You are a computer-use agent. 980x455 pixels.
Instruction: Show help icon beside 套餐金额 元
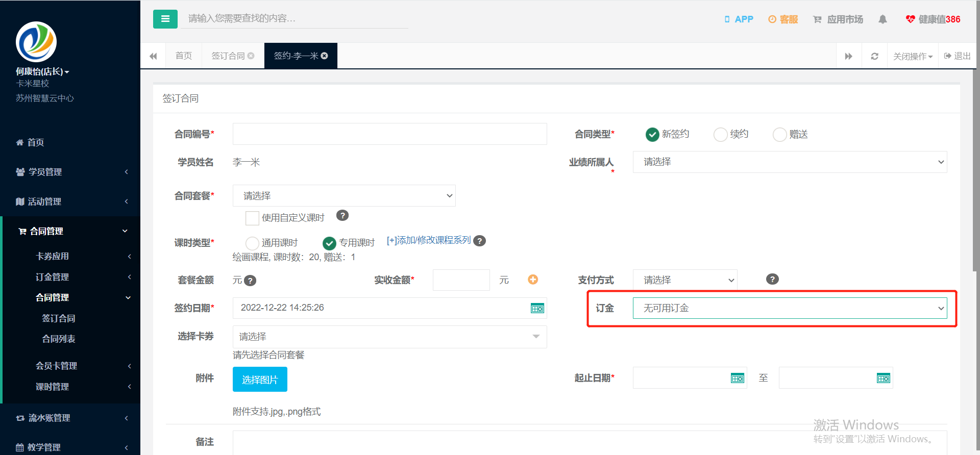[250, 281]
